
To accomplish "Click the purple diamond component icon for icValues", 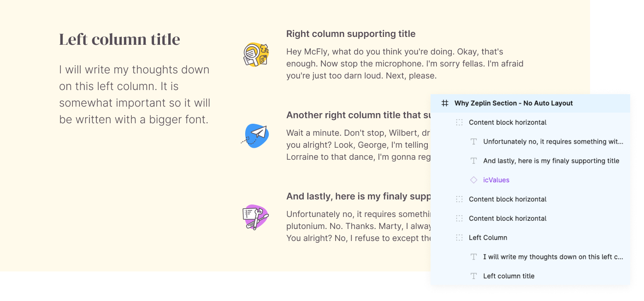I will click(473, 180).
